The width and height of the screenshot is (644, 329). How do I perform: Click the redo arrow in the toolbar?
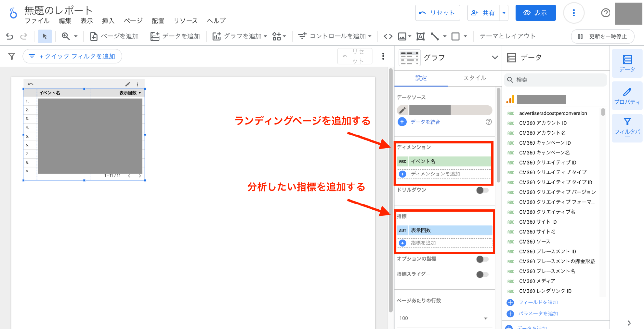point(24,36)
